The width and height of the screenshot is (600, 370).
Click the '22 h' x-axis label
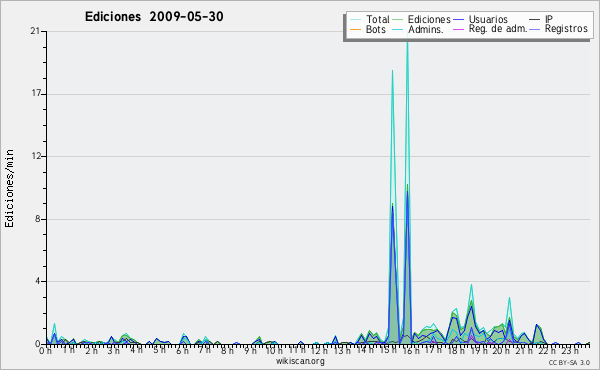click(x=547, y=350)
